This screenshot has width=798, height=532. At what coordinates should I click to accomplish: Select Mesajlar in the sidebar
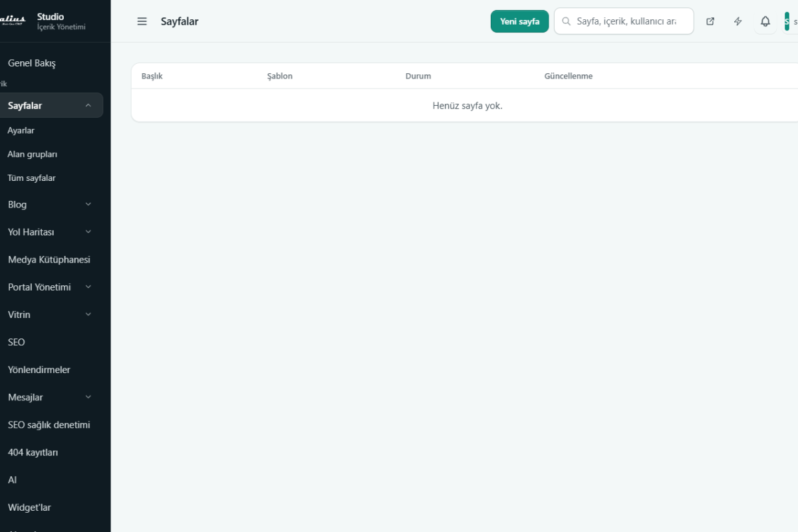[25, 397]
